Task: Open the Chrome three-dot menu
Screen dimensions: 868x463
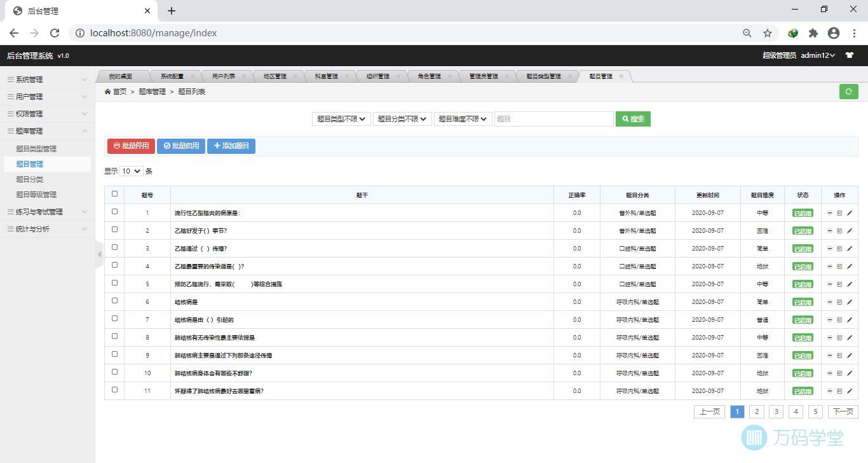Action: pos(853,33)
